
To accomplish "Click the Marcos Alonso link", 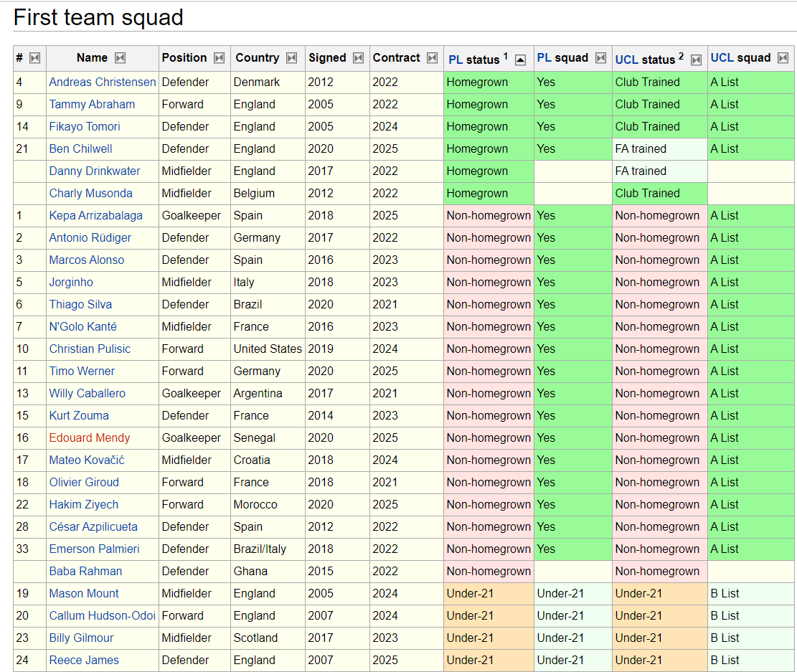I will click(86, 260).
